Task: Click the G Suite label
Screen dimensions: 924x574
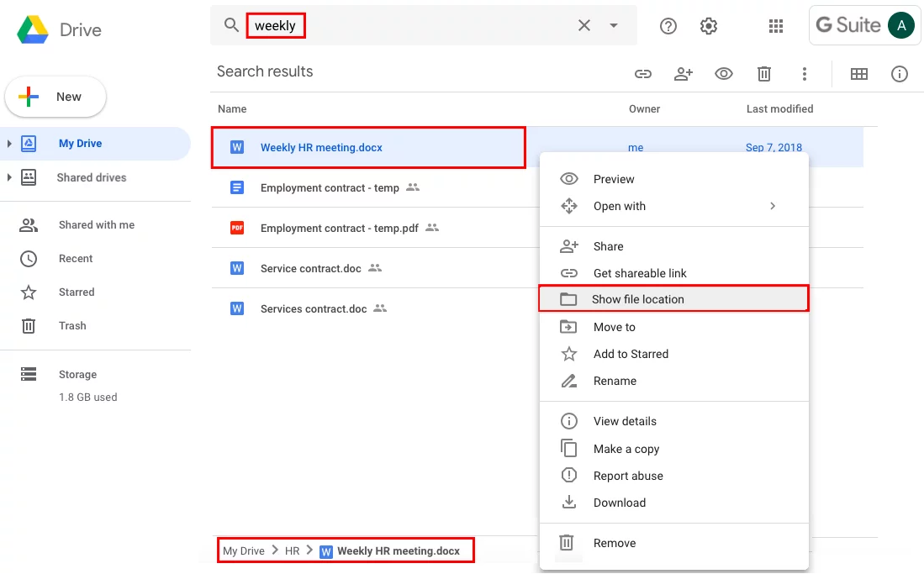Action: (848, 24)
